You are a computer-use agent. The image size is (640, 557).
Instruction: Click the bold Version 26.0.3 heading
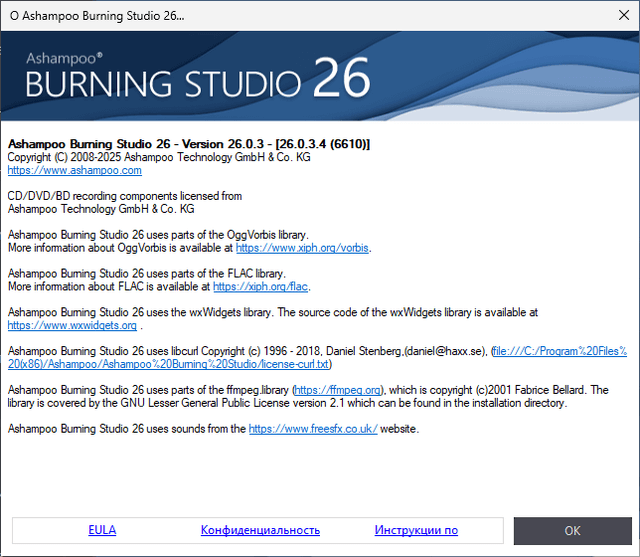189,144
